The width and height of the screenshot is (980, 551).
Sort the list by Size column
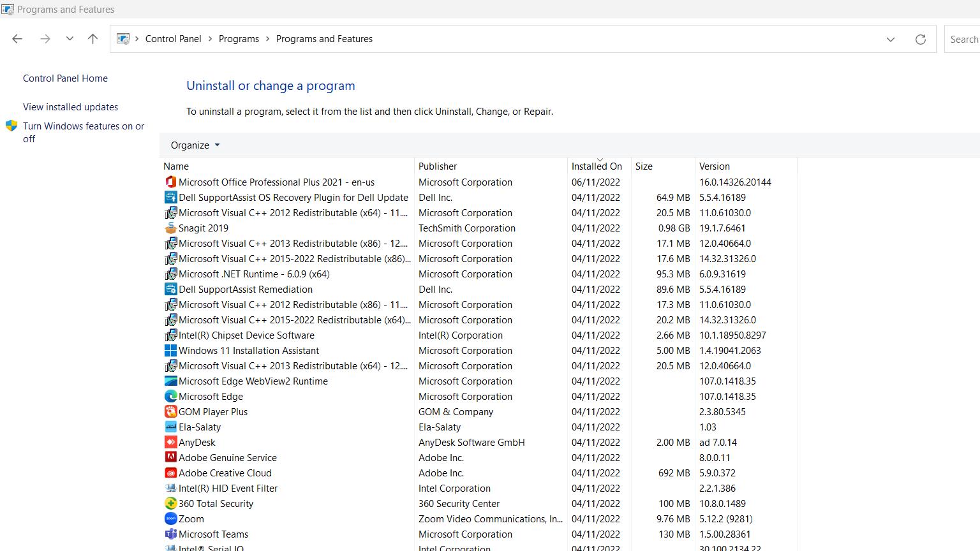click(644, 166)
